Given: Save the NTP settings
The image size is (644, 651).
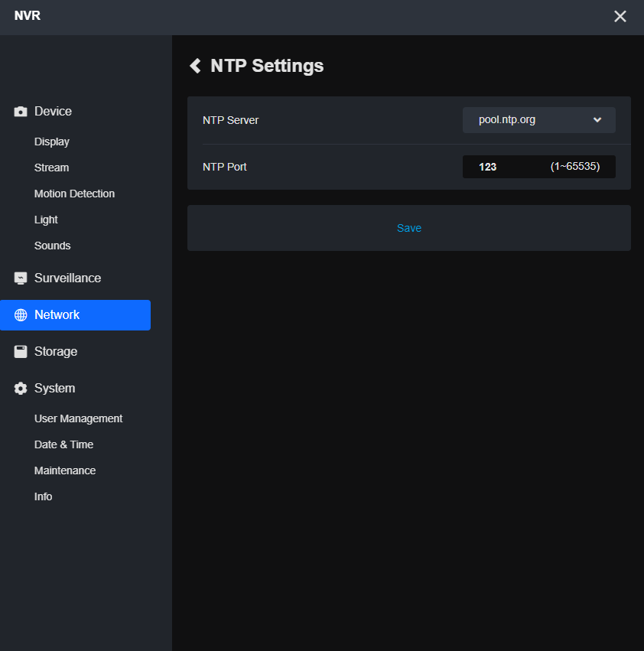Looking at the screenshot, I should (x=408, y=227).
